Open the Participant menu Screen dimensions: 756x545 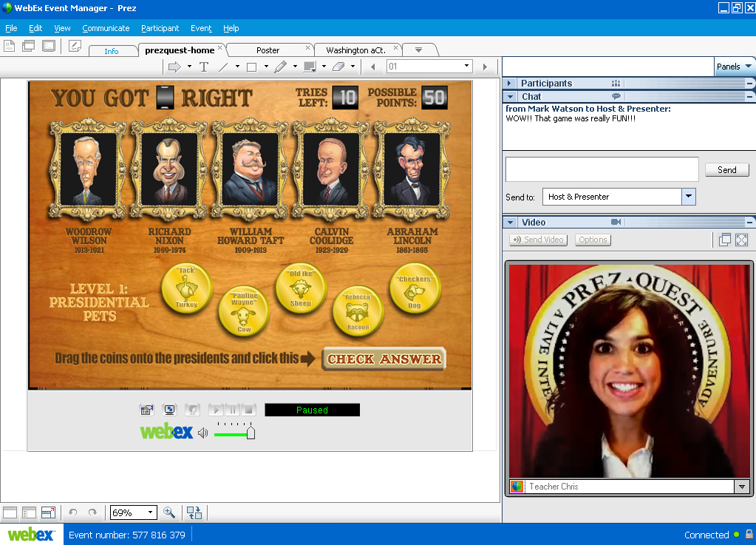[x=160, y=28]
